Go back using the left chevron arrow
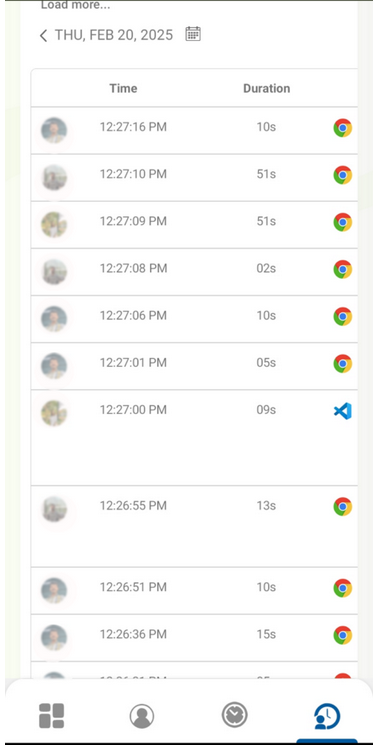379x745 pixels. [43, 35]
